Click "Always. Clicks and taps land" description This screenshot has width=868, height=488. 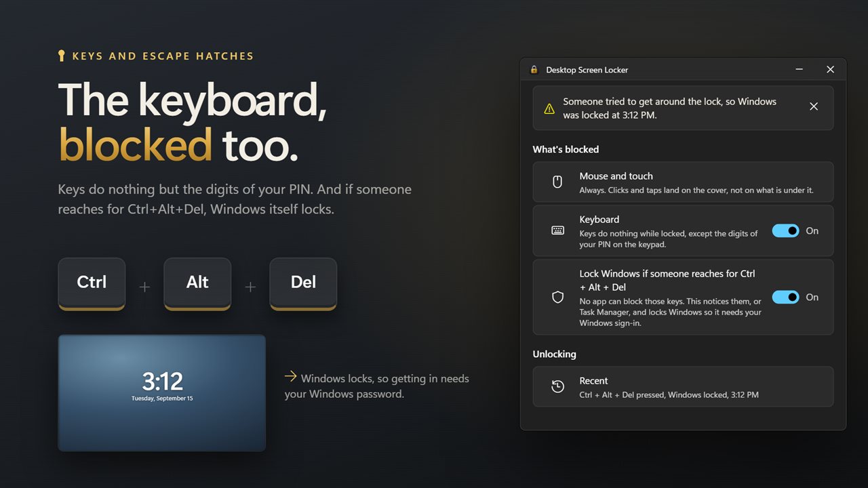[x=696, y=190]
